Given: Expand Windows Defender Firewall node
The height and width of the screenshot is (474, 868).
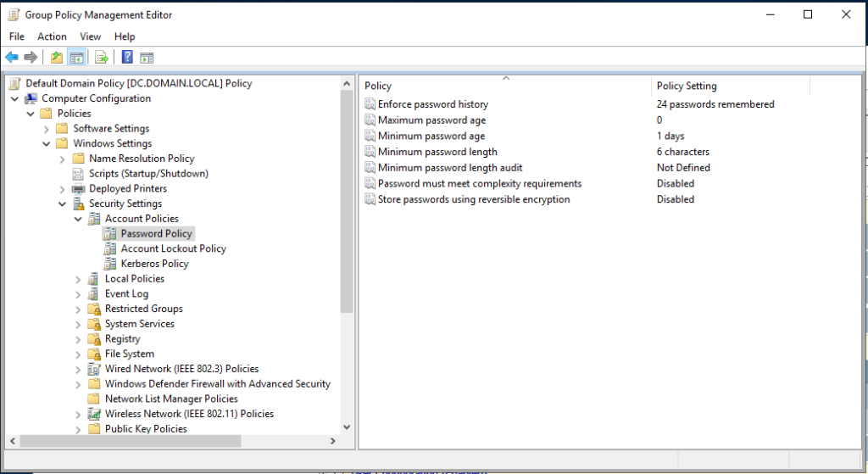Looking at the screenshot, I should pyautogui.click(x=78, y=384).
